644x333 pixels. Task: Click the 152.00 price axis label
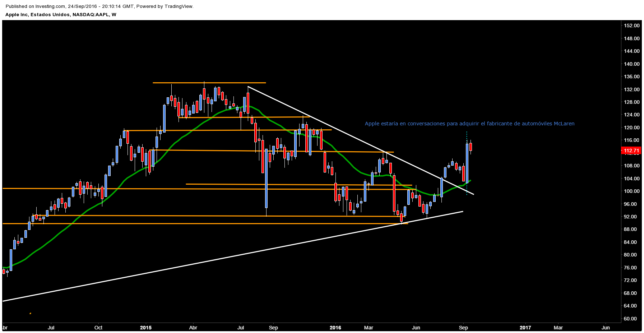(x=631, y=26)
